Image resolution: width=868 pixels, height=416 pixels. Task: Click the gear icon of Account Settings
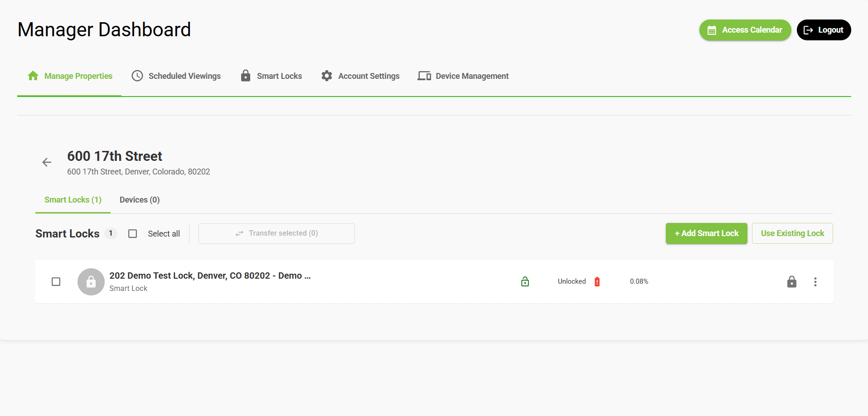tap(327, 76)
